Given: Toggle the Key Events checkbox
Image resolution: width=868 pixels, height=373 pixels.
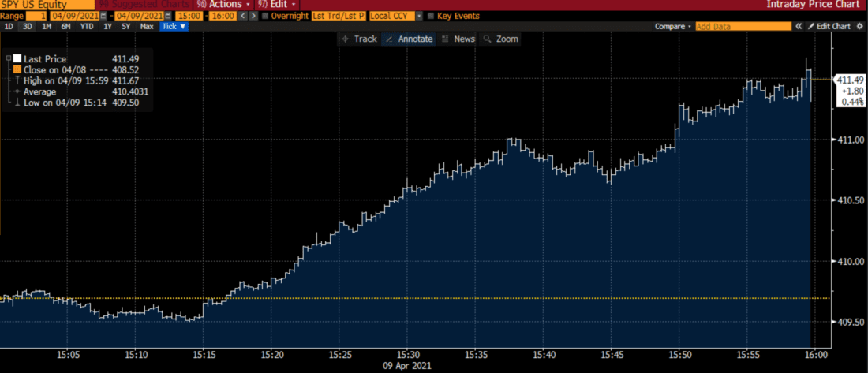Looking at the screenshot, I should (431, 16).
